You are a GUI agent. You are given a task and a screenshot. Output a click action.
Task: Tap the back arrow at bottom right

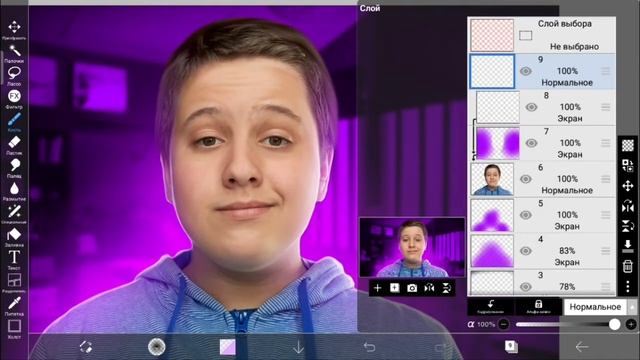pyautogui.click(x=582, y=347)
